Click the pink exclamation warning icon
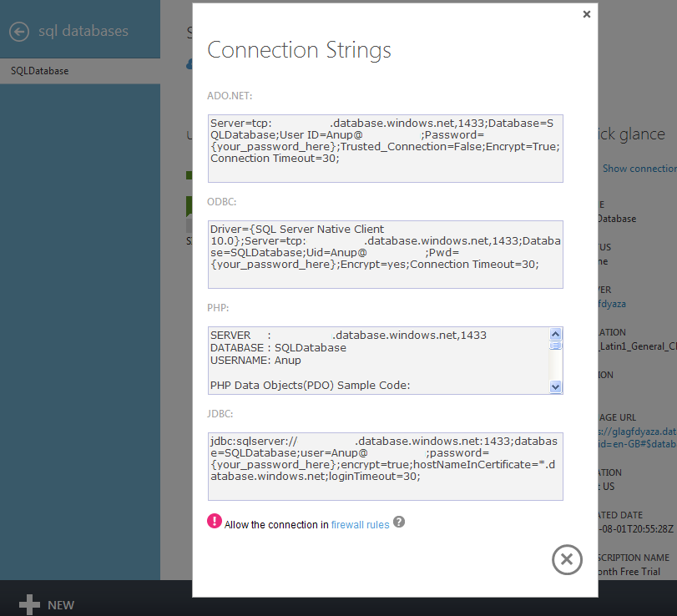677x616 pixels. (215, 523)
